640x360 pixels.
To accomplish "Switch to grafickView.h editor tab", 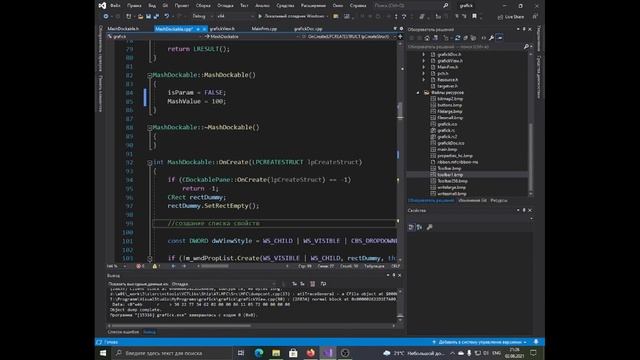I will [222, 29].
